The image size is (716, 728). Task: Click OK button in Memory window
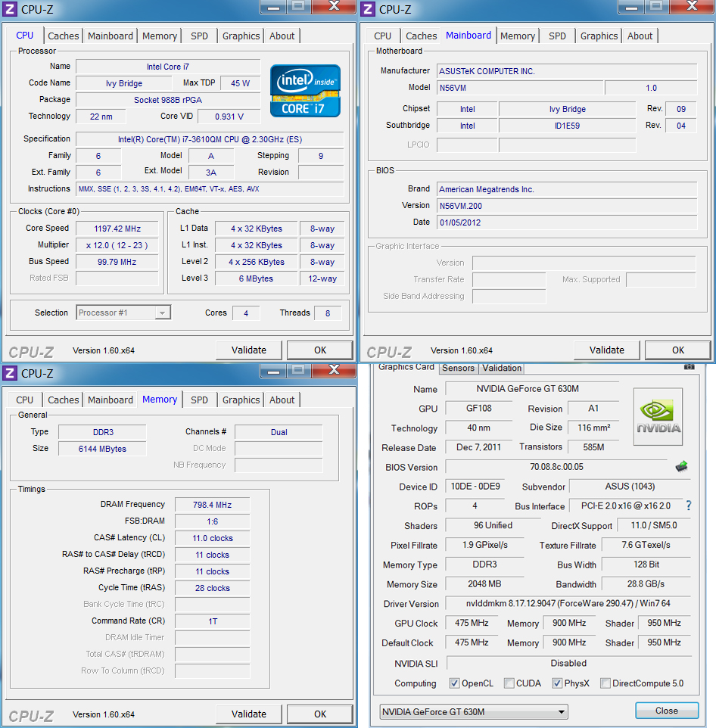click(x=320, y=714)
